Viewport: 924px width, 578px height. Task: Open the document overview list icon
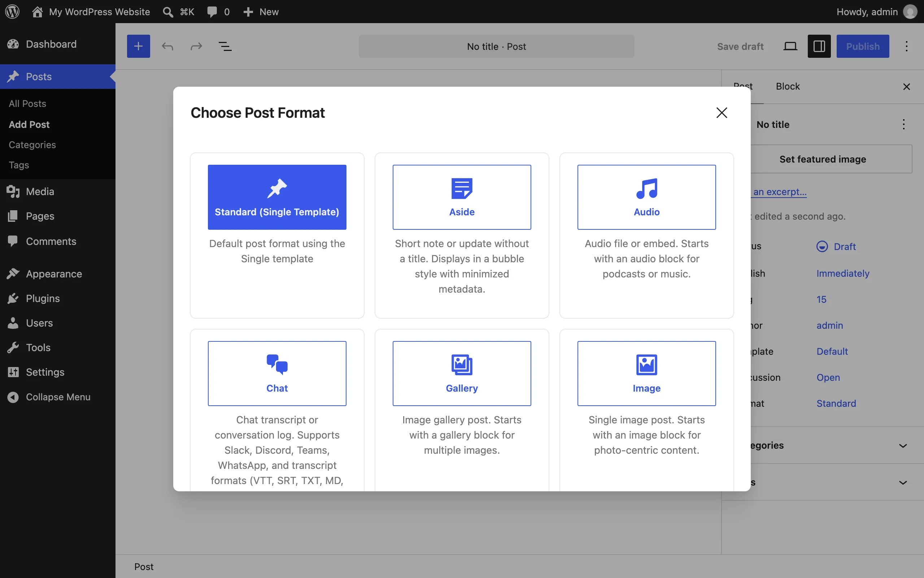[x=225, y=46]
